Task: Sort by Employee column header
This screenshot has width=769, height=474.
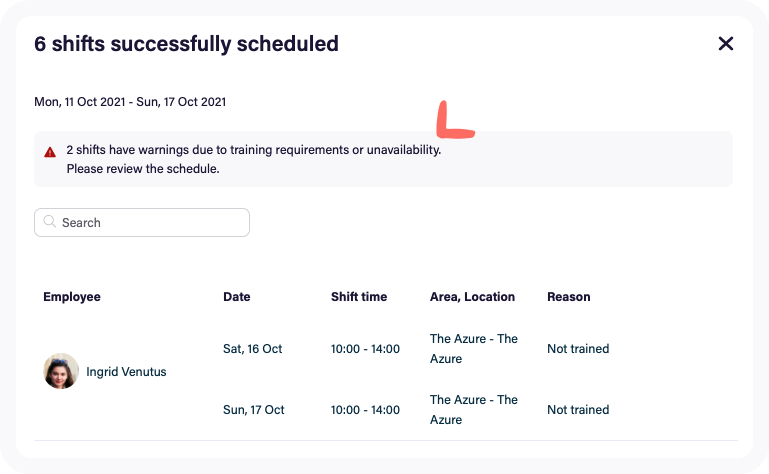Action: 72,297
